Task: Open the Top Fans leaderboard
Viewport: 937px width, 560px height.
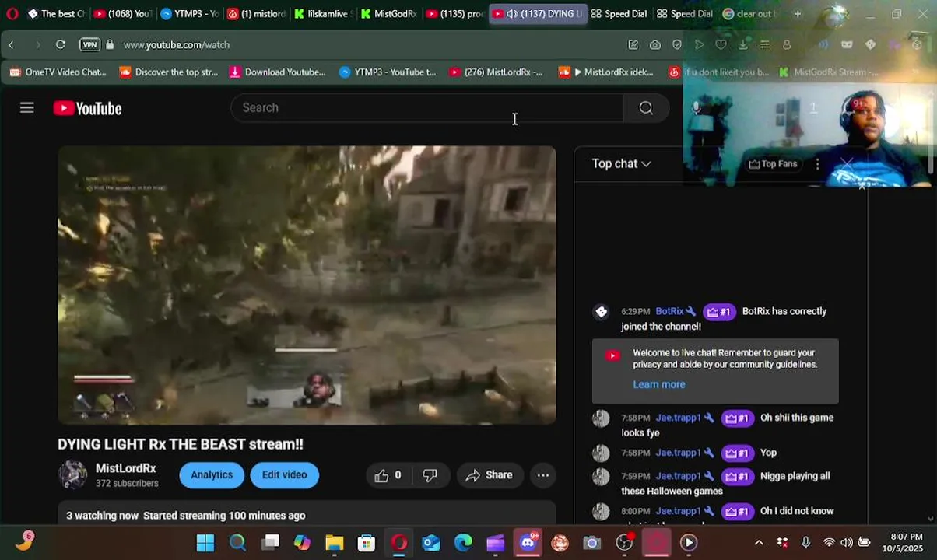Action: pyautogui.click(x=773, y=164)
